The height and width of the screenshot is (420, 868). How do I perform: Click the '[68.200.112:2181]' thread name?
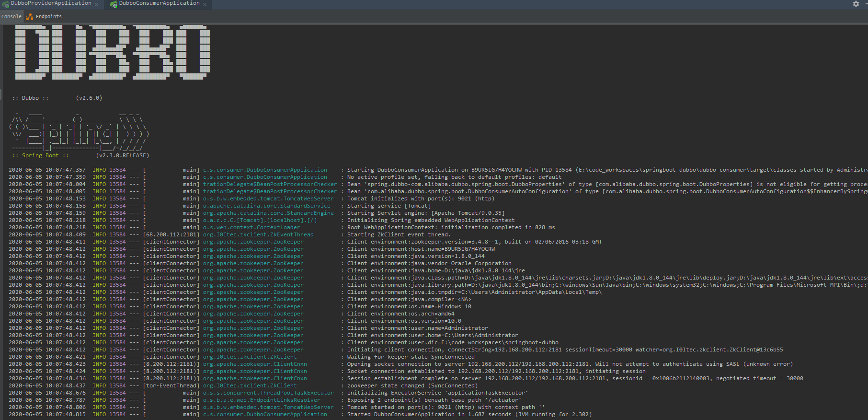point(171,234)
